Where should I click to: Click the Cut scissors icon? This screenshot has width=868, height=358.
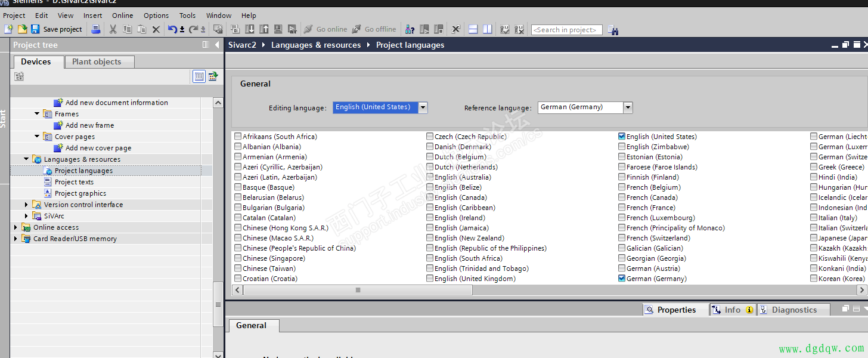[113, 29]
